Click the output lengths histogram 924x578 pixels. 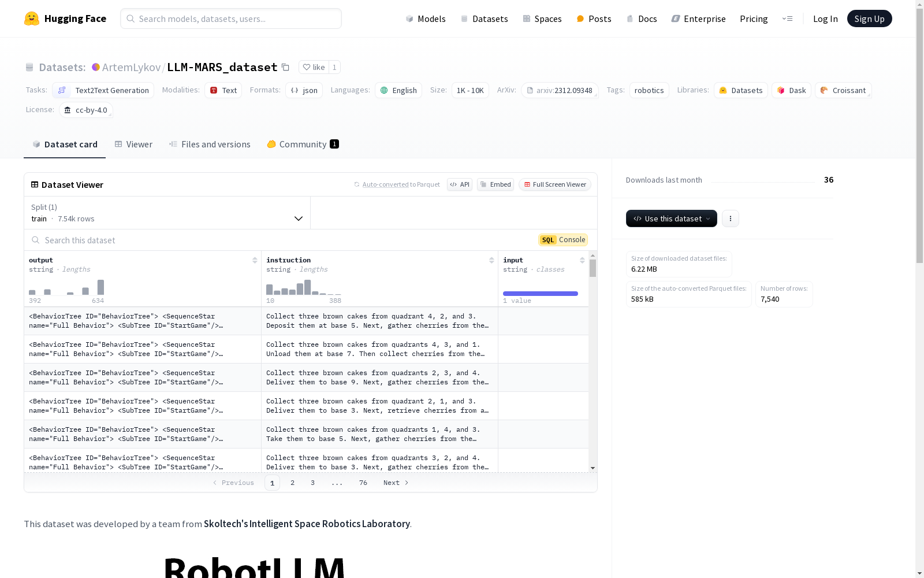[x=66, y=287]
